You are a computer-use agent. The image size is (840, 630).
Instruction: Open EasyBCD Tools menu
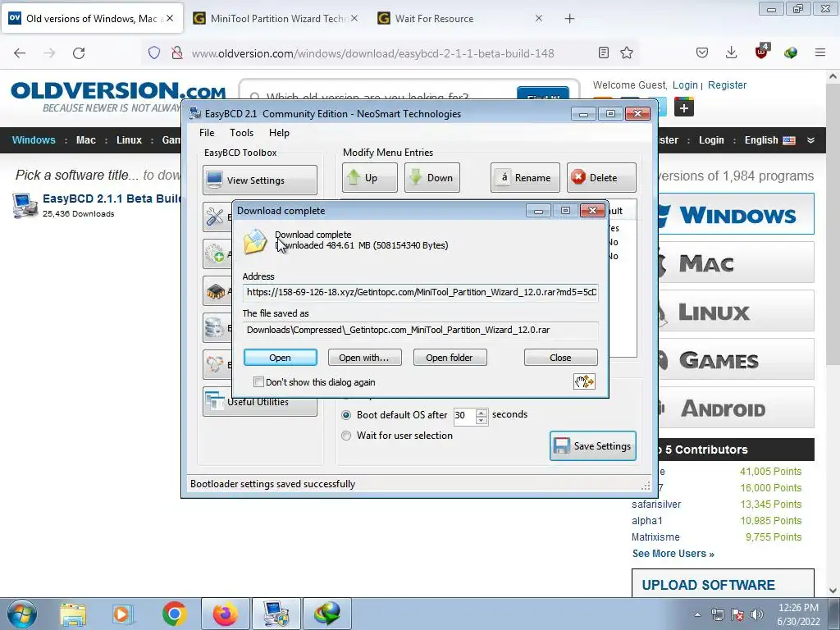242,133
